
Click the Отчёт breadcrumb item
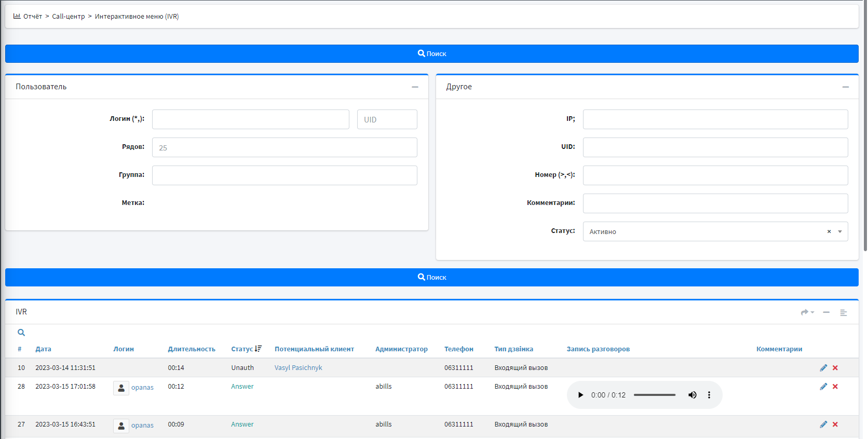click(x=32, y=17)
